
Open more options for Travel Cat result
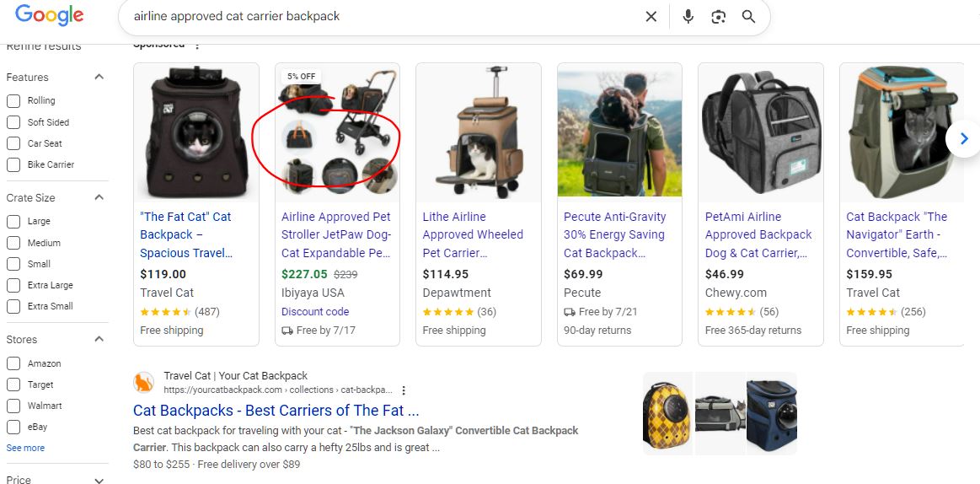(x=404, y=390)
